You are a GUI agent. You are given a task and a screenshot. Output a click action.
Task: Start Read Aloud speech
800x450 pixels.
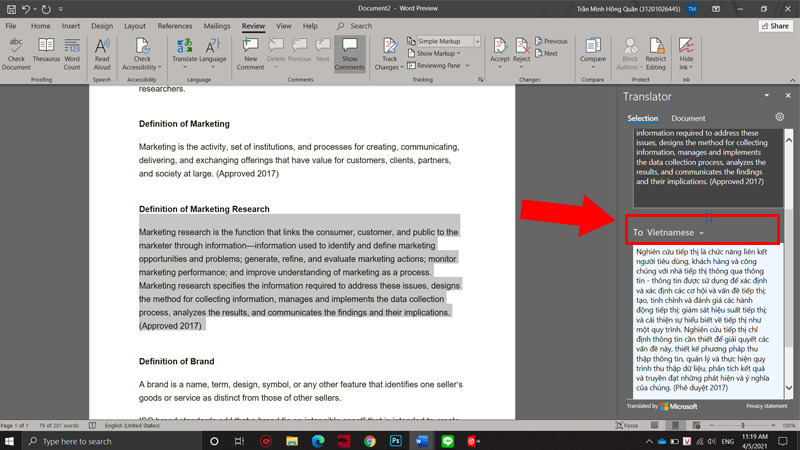pyautogui.click(x=102, y=50)
